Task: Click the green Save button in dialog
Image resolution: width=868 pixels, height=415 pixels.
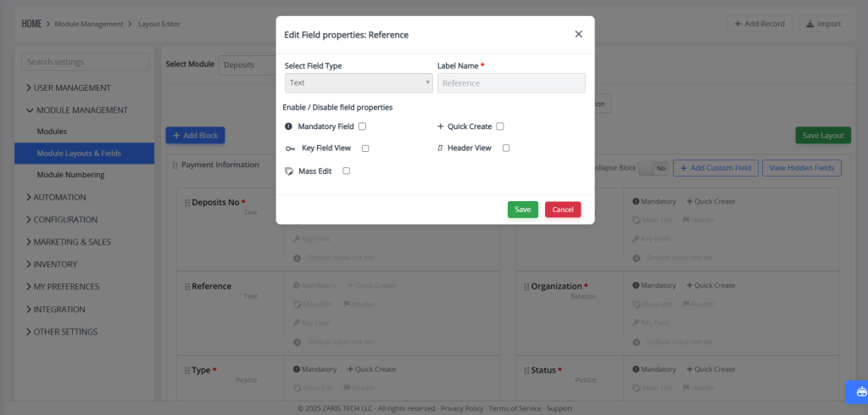Action: click(x=522, y=210)
